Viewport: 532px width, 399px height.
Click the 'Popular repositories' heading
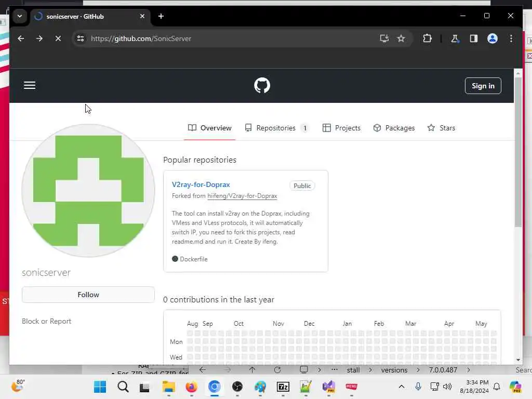point(199,160)
